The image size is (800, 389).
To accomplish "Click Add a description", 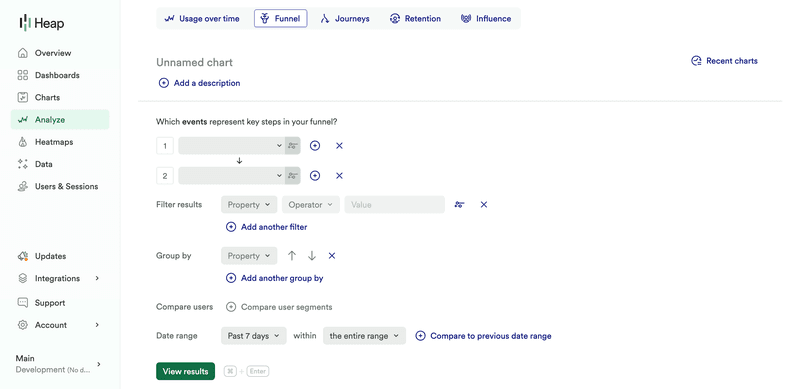I will (199, 83).
